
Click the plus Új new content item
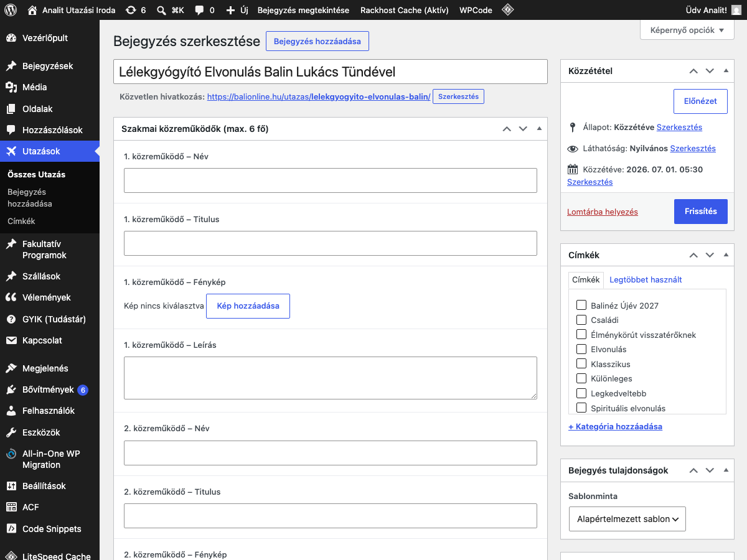tap(237, 10)
